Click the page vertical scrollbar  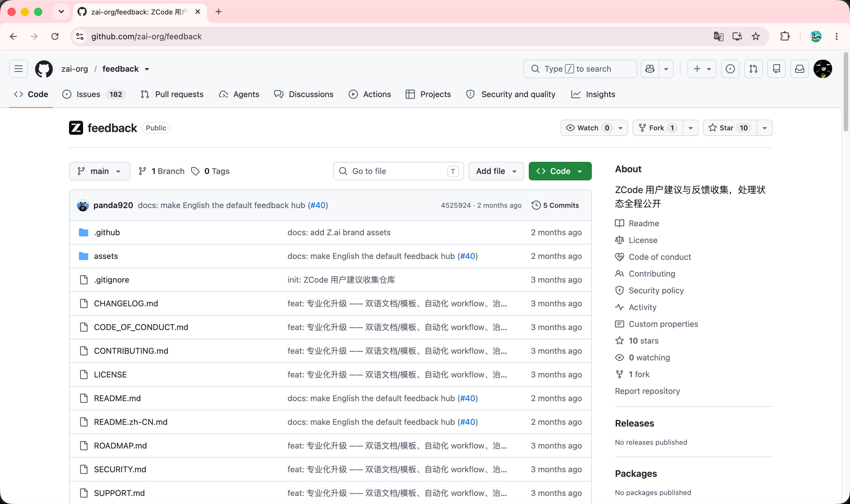pyautogui.click(x=846, y=92)
